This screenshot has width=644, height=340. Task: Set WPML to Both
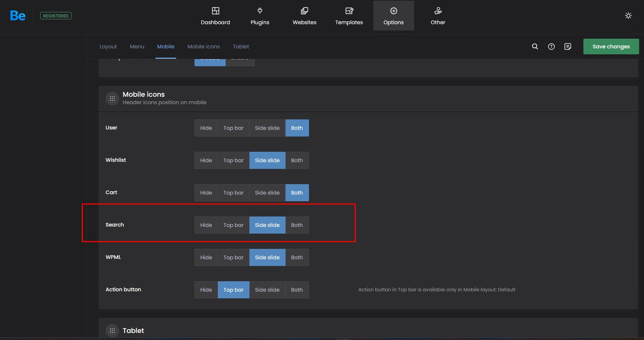pos(297,257)
